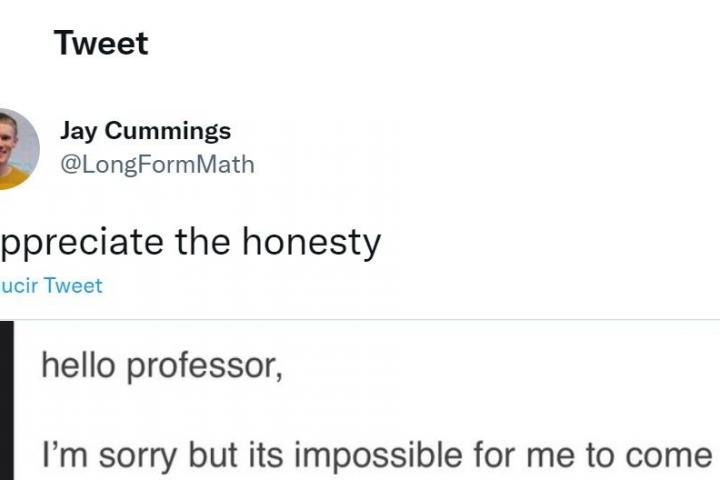Click the 'hello professor,' line in image
720x480 pixels.
161,367
